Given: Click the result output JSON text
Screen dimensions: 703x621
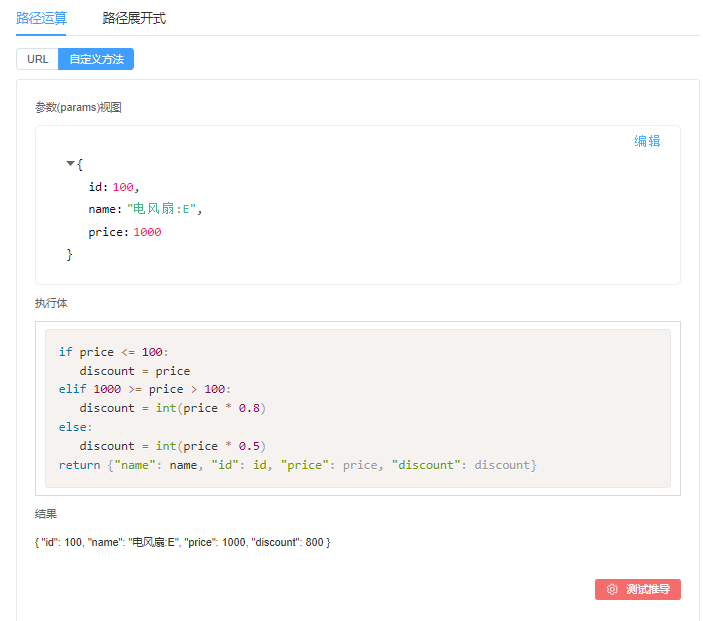Looking at the screenshot, I should [x=182, y=542].
